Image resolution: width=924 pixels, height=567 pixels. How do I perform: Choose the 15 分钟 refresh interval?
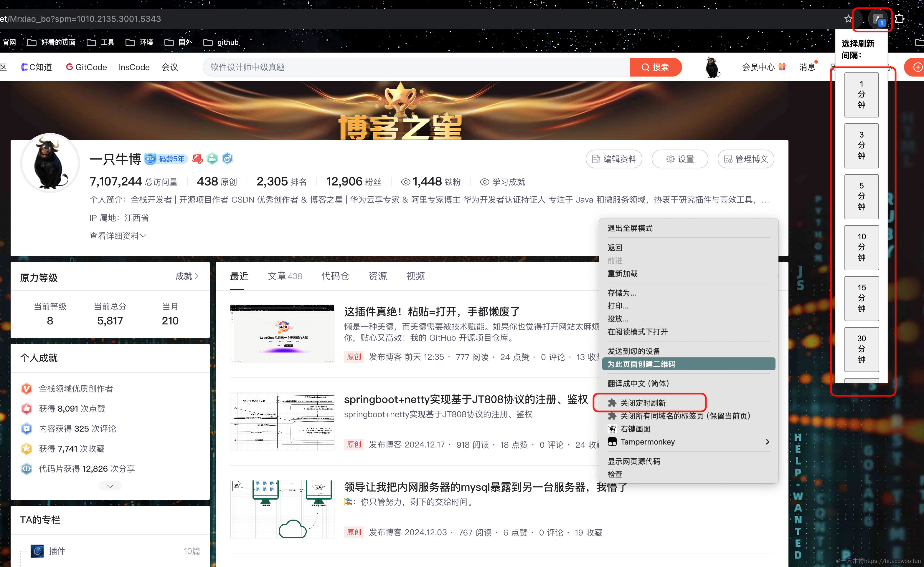(861, 299)
